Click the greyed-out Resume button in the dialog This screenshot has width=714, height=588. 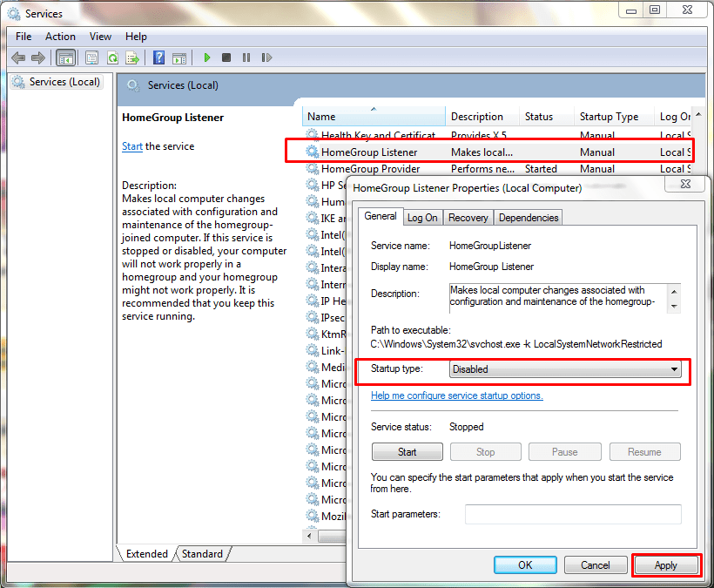coord(644,452)
